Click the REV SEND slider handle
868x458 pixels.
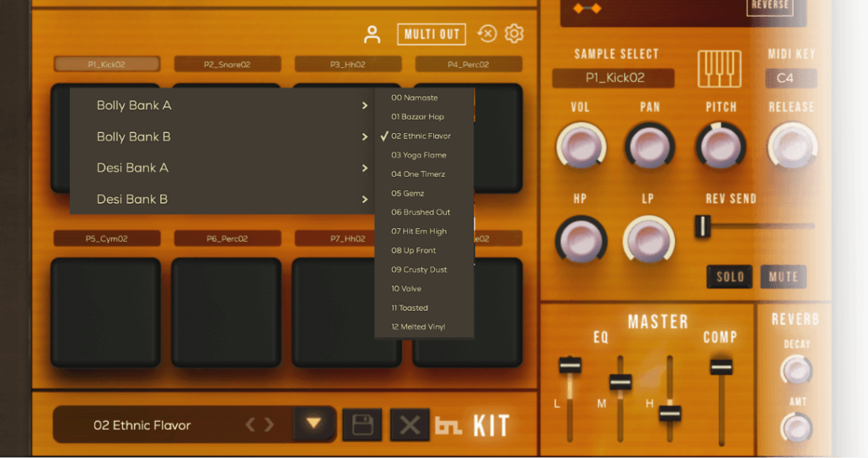point(703,226)
